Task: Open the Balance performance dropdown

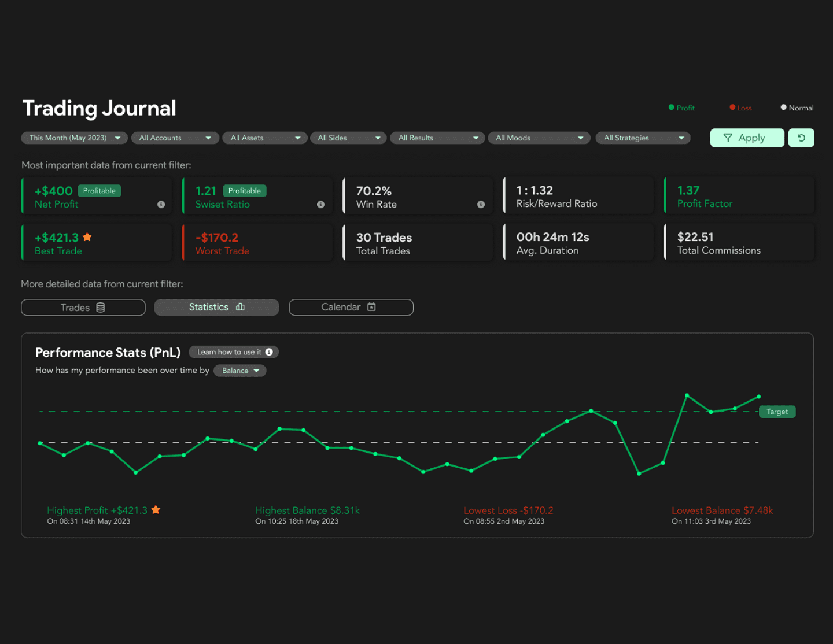Action: 240,371
